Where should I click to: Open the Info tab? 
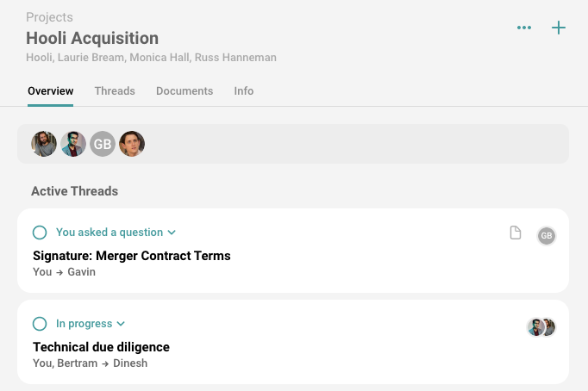click(244, 91)
